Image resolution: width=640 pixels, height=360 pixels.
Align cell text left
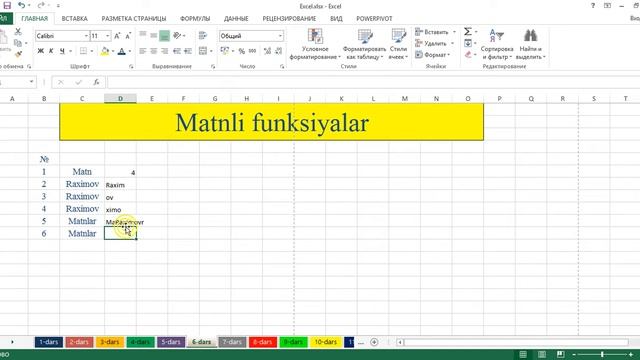[143, 51]
